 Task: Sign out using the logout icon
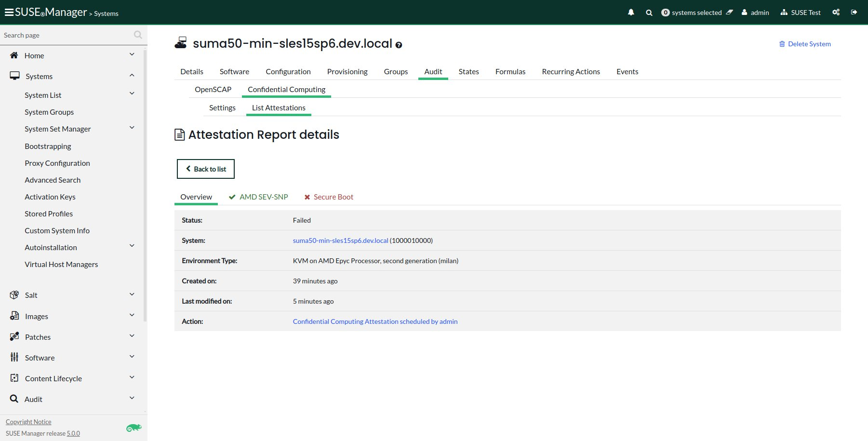(x=854, y=13)
